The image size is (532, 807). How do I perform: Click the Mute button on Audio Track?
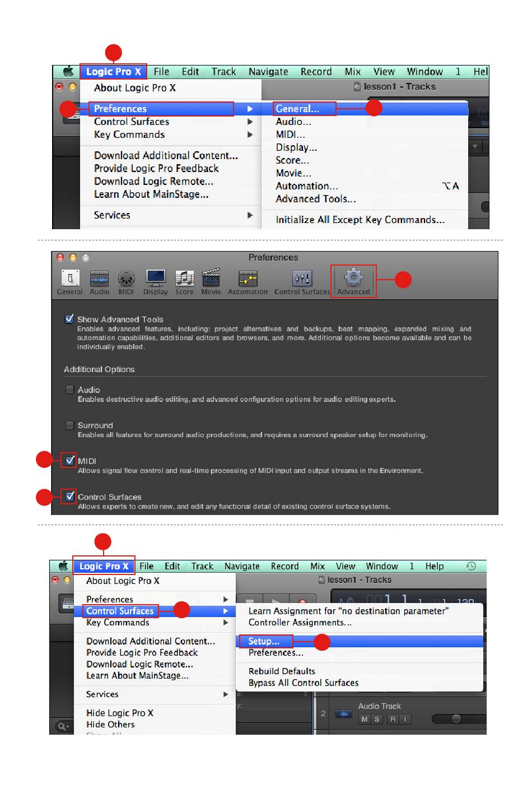coord(365,720)
